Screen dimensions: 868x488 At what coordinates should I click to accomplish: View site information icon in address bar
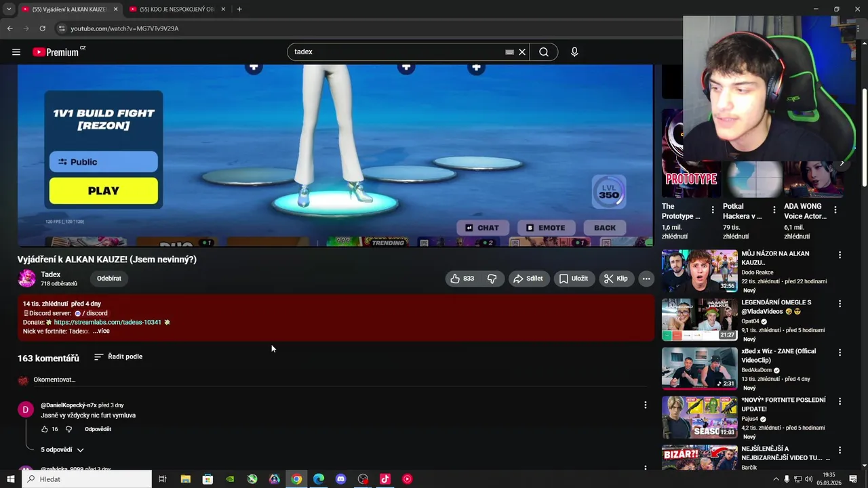click(x=62, y=28)
